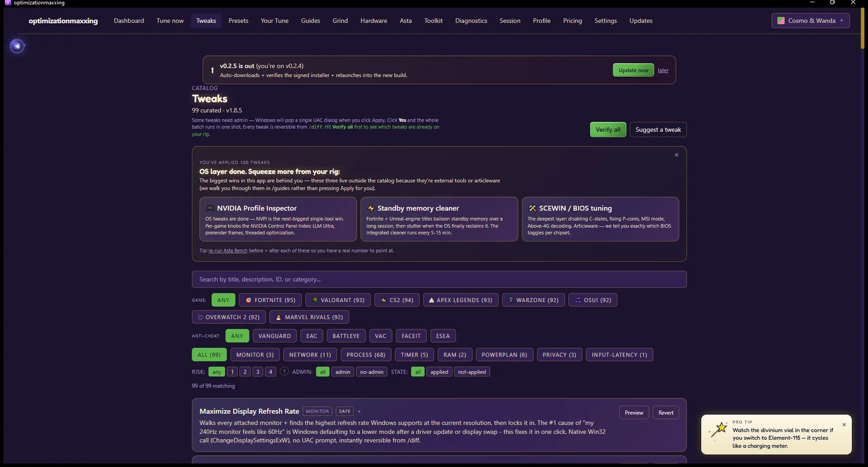Filter games by Valorant (93)
This screenshot has height=467, width=868.
[x=338, y=300]
